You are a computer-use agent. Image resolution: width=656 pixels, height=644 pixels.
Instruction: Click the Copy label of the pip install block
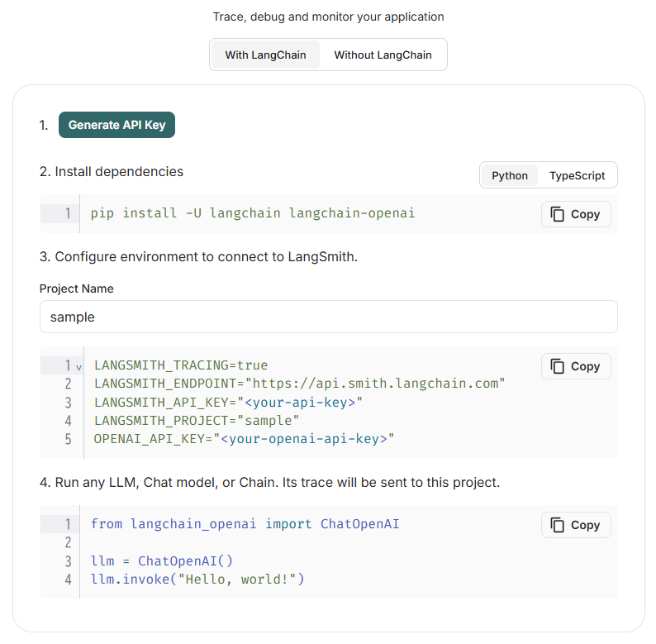click(x=585, y=214)
